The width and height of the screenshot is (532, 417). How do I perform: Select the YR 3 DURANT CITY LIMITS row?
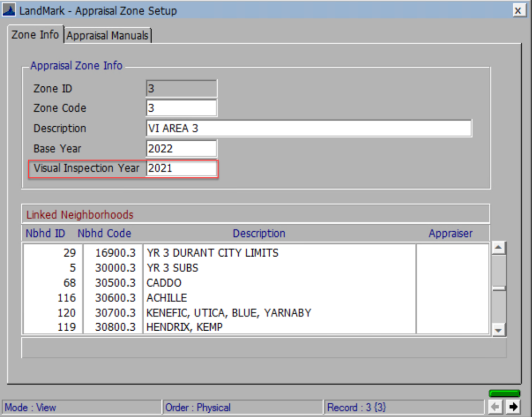click(x=213, y=253)
